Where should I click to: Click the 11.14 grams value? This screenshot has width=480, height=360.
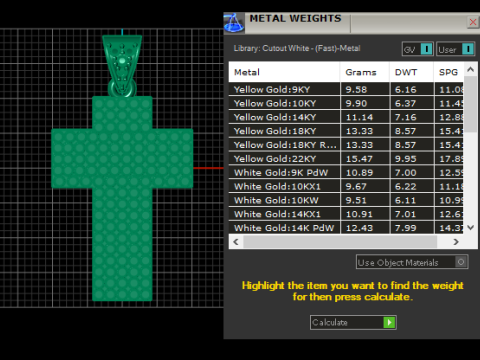[x=359, y=117]
